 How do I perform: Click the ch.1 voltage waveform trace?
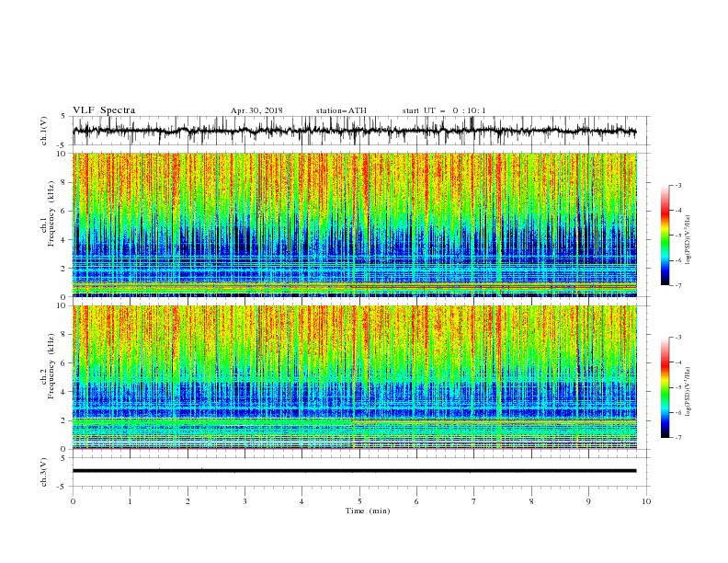[x=354, y=131]
